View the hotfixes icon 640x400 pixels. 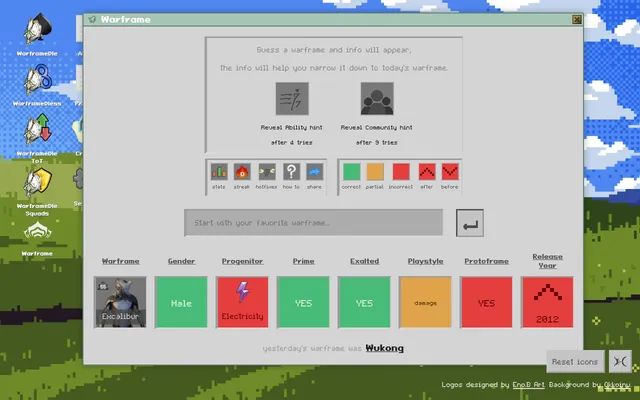267,172
